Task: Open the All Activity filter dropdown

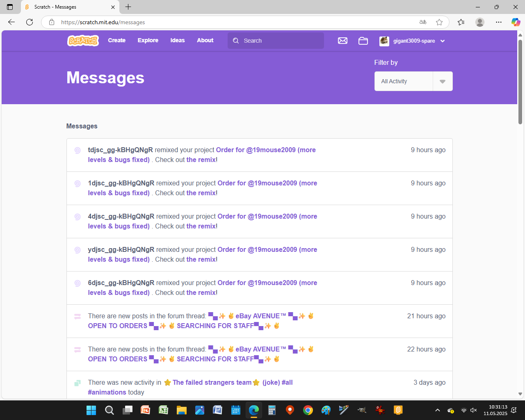Action: tap(442, 81)
